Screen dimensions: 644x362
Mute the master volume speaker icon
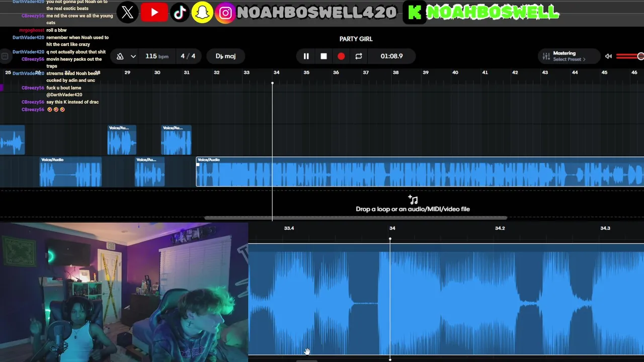[x=608, y=56]
